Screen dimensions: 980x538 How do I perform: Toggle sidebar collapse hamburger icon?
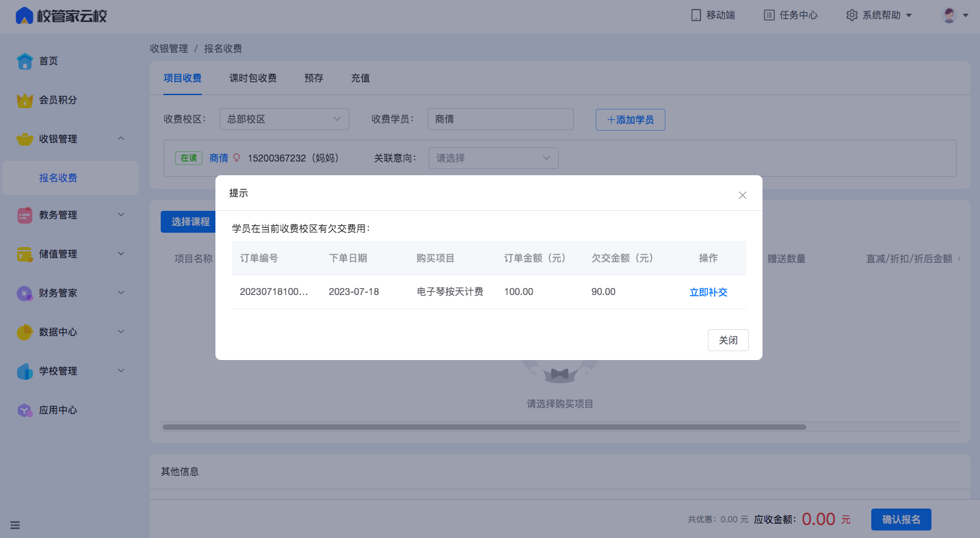[15, 525]
